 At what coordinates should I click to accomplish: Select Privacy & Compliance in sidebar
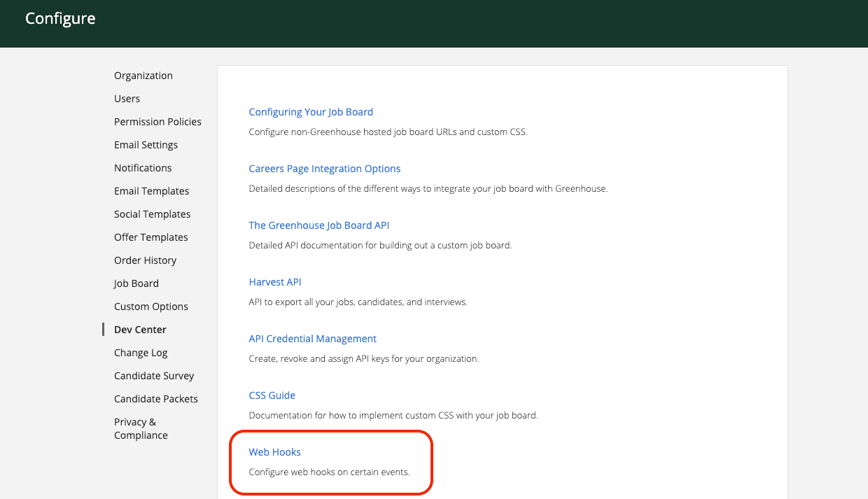point(141,428)
